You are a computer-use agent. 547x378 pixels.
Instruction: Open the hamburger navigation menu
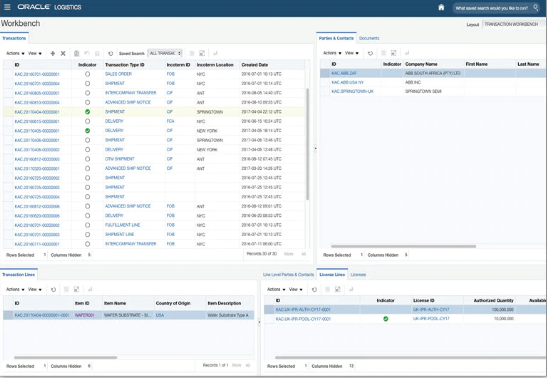click(7, 7)
